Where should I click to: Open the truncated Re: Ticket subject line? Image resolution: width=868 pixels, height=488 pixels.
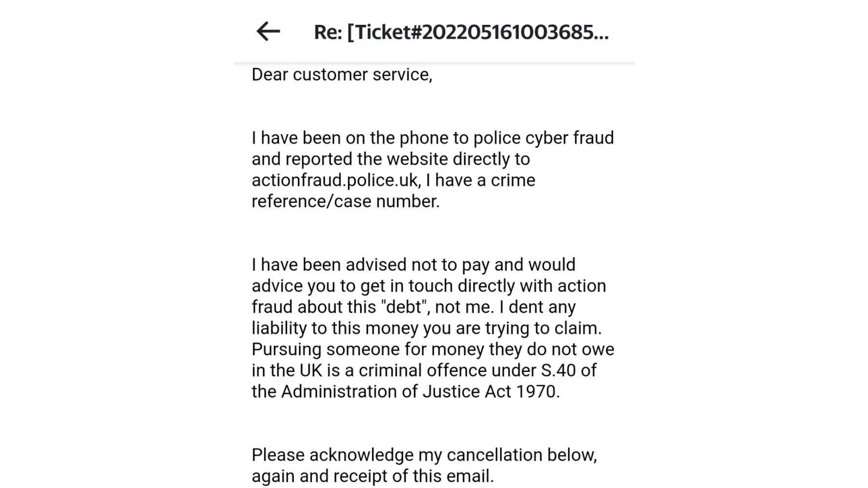pos(461,32)
